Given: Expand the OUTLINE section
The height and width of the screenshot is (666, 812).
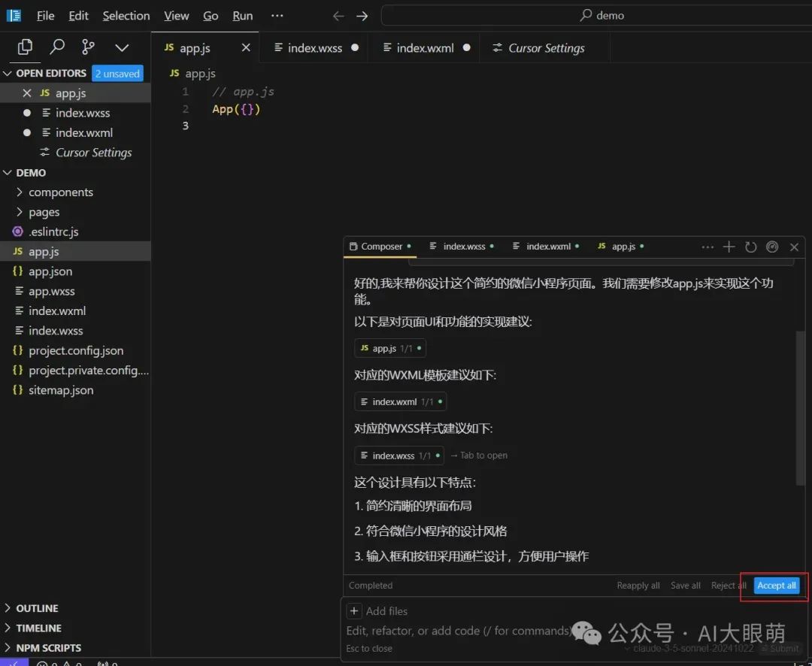Looking at the screenshot, I should click(x=37, y=608).
